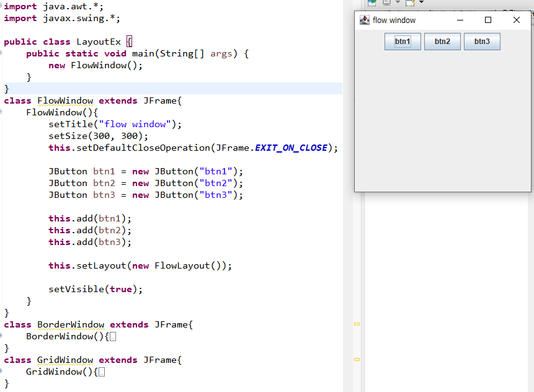Click the EXIT_ON_CLOSE constant
Viewport: 534px width, 392px height.
(x=291, y=148)
